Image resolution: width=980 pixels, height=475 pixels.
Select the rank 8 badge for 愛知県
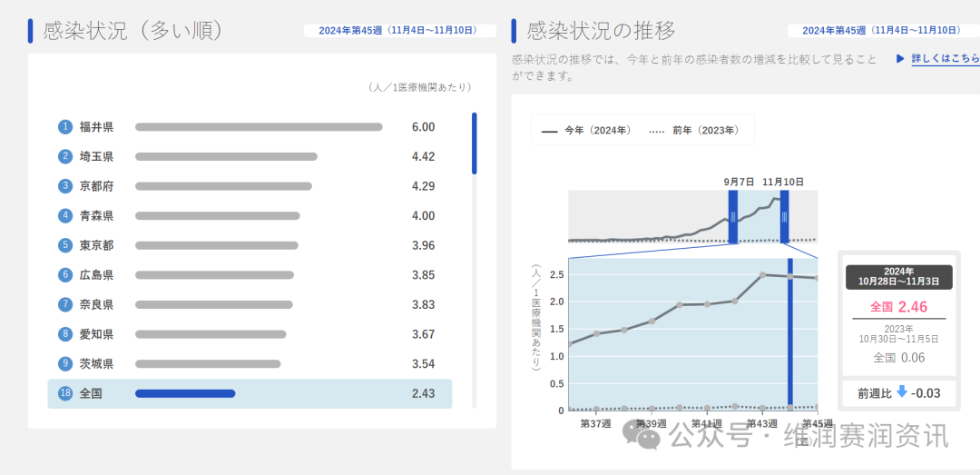coord(65,334)
